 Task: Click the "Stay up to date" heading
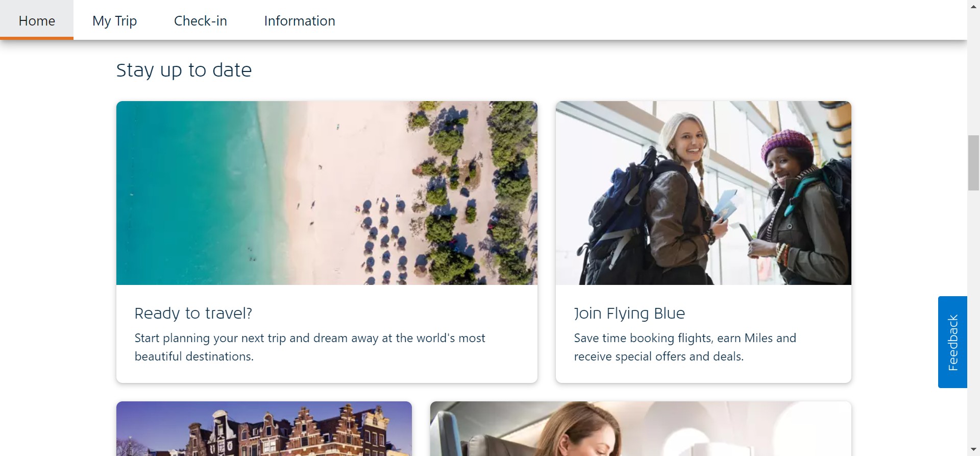click(x=184, y=70)
